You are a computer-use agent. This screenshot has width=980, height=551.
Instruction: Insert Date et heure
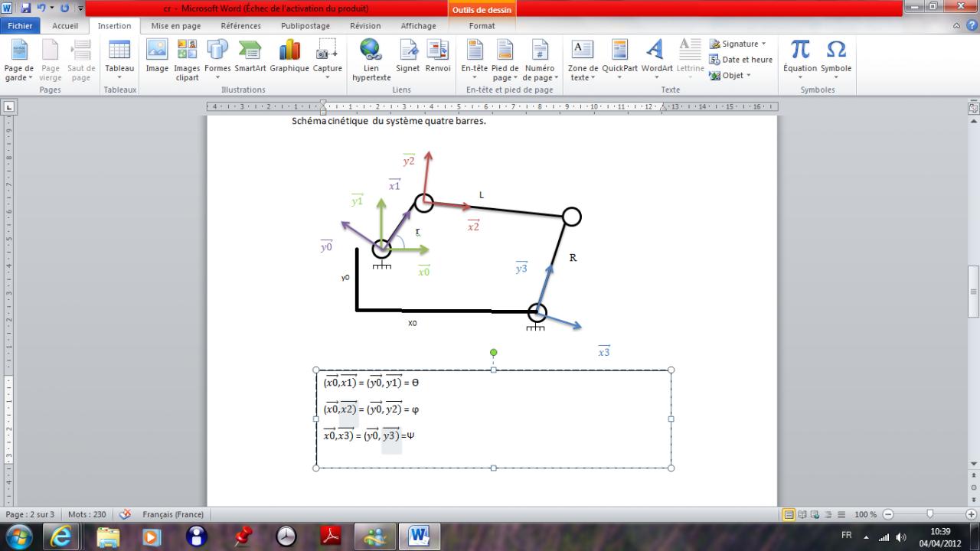point(740,60)
